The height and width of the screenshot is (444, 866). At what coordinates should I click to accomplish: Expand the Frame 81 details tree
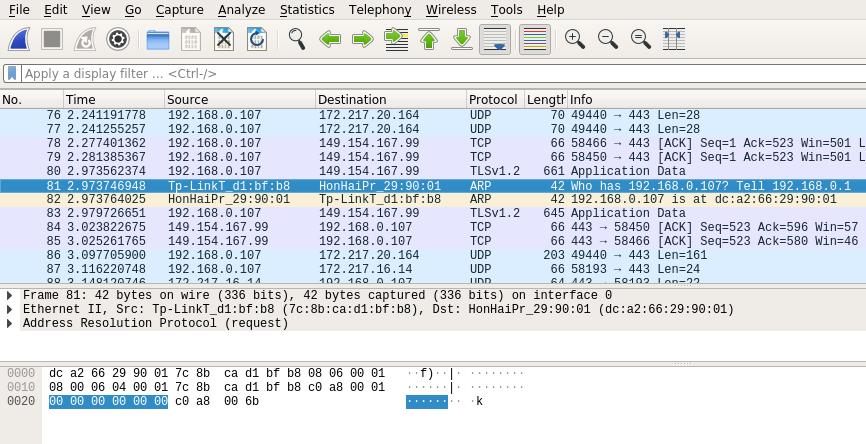tap(9, 296)
